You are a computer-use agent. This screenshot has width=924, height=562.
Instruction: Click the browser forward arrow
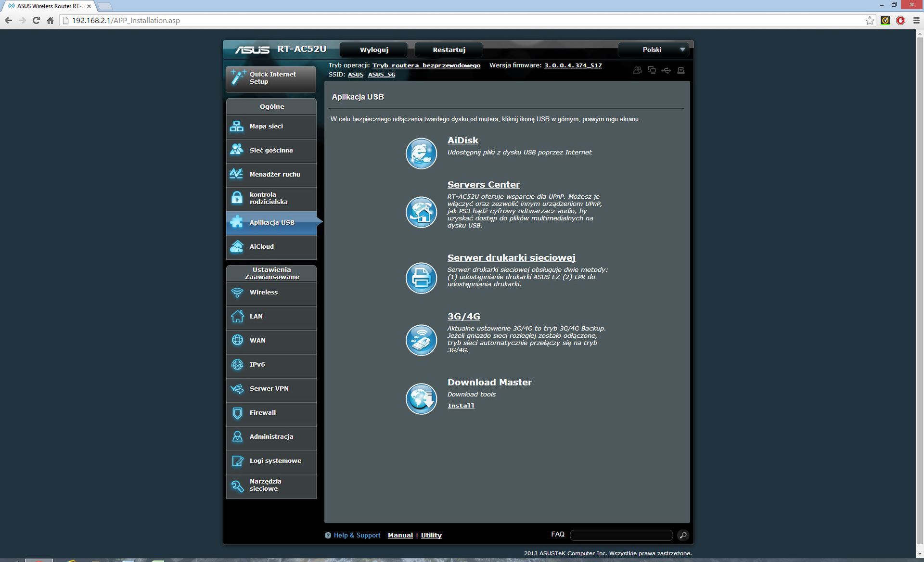tap(22, 20)
